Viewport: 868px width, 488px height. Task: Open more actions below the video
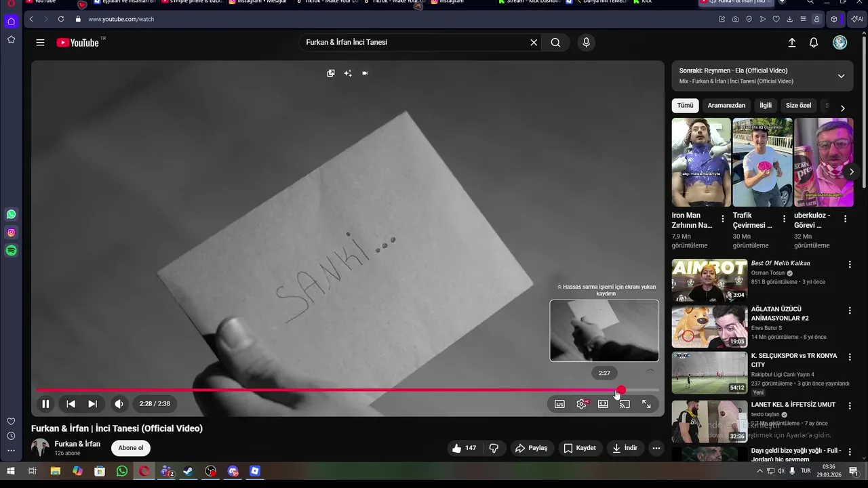(x=656, y=448)
